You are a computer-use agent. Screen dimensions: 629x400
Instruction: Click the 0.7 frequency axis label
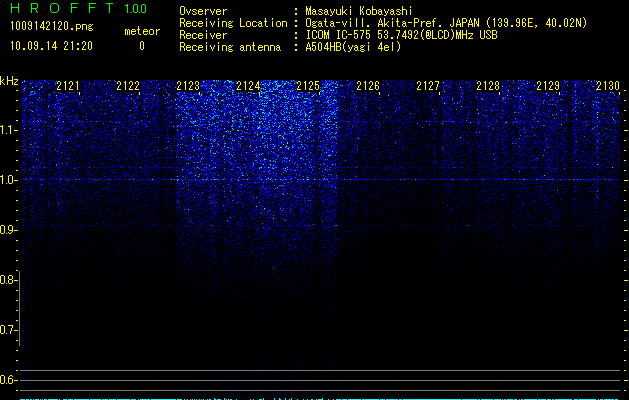click(7, 330)
